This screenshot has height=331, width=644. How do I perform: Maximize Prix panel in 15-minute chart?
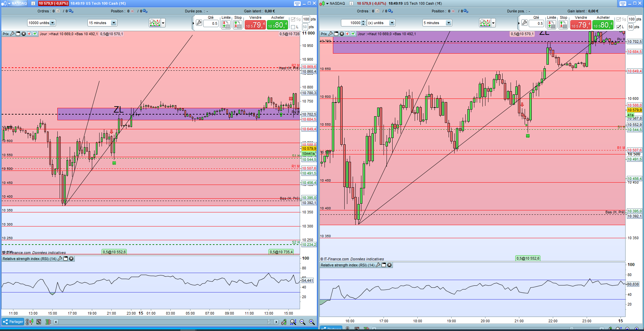(18, 34)
